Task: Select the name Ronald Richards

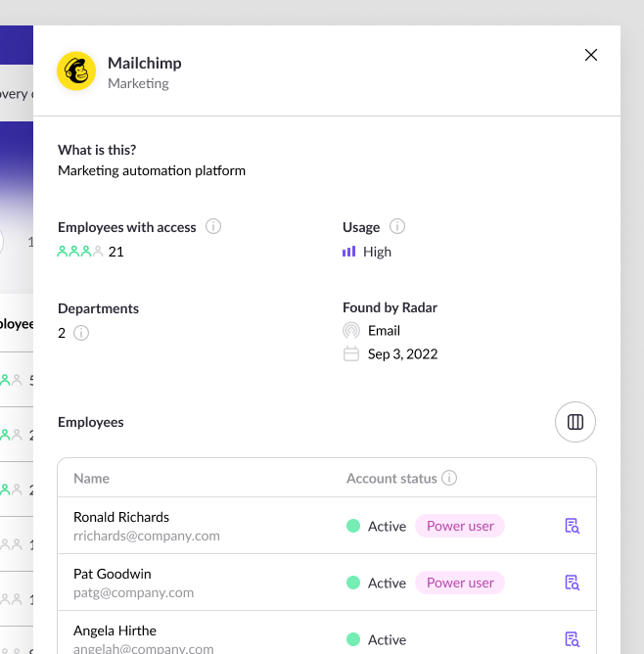Action: click(x=121, y=517)
